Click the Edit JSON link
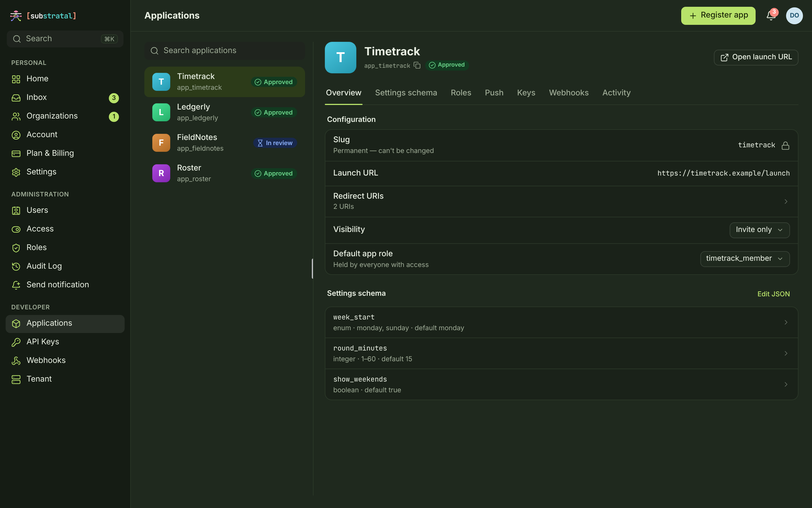Viewport: 812px width, 508px height. (x=773, y=294)
